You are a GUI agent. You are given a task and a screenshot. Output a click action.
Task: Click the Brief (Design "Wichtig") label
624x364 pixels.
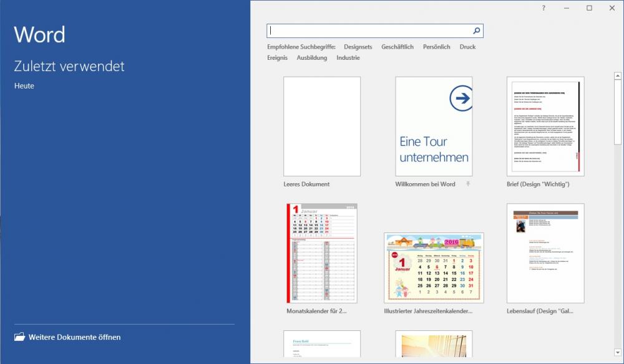(x=538, y=184)
